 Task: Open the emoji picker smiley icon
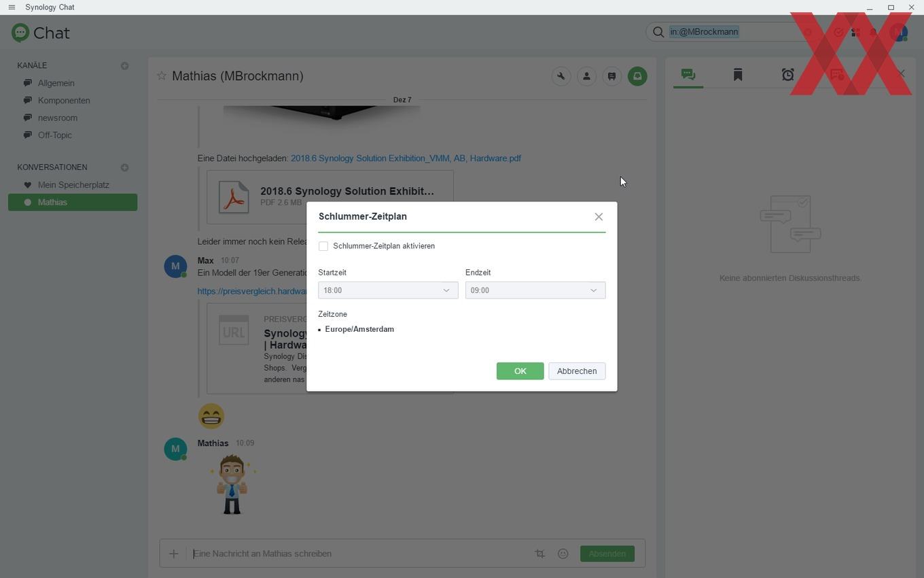pos(563,554)
